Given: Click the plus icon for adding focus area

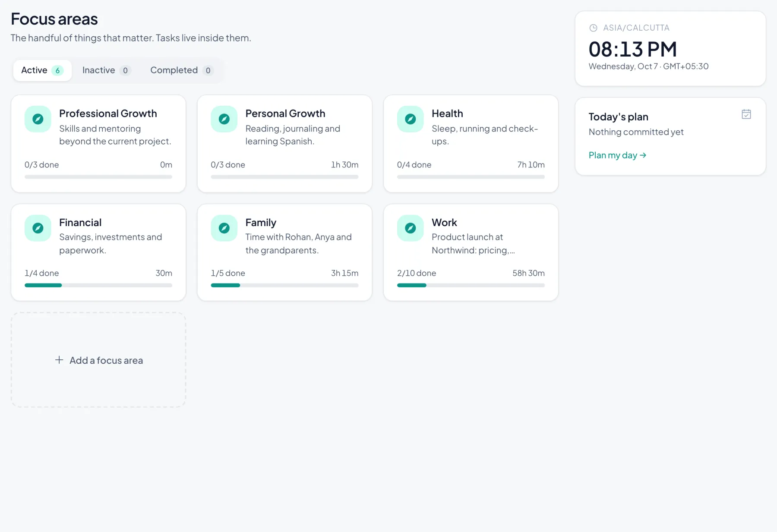Looking at the screenshot, I should 59,360.
